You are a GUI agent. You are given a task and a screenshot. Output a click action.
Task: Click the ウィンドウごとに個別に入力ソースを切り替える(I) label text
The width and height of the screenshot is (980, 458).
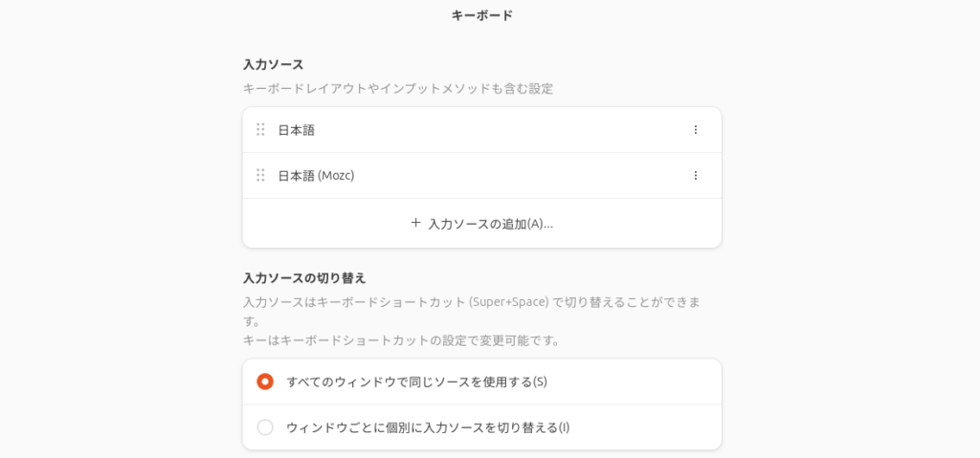tap(428, 427)
